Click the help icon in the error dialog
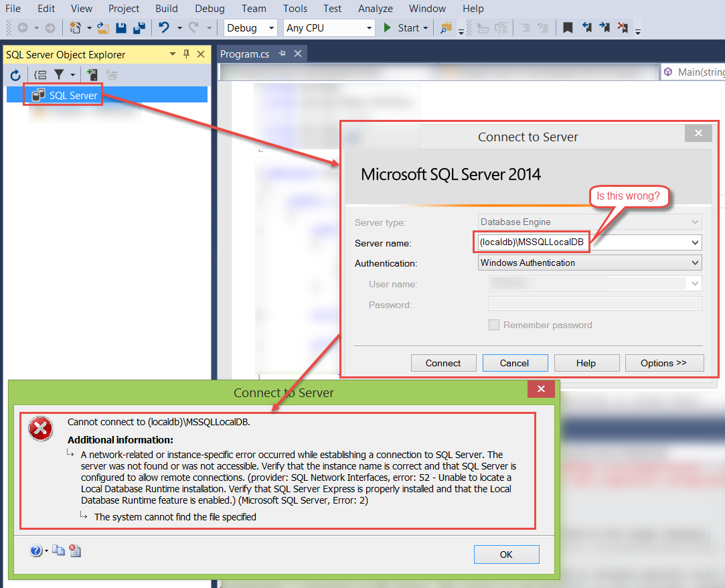The image size is (725, 588). [35, 550]
